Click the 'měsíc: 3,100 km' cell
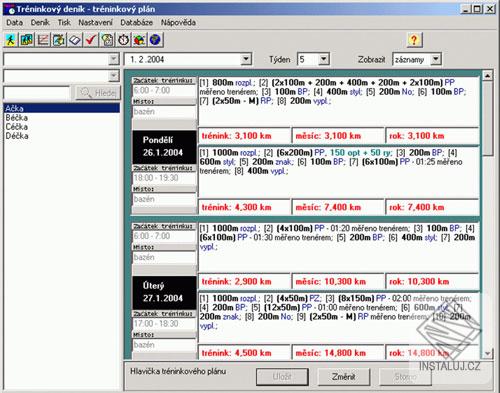This screenshot has width=500, height=393. coord(338,136)
